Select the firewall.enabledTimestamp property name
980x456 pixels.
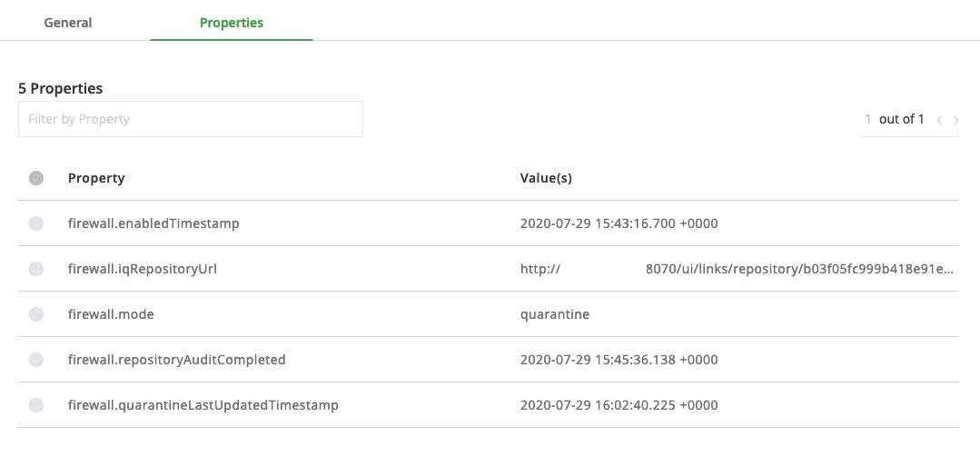click(x=153, y=223)
